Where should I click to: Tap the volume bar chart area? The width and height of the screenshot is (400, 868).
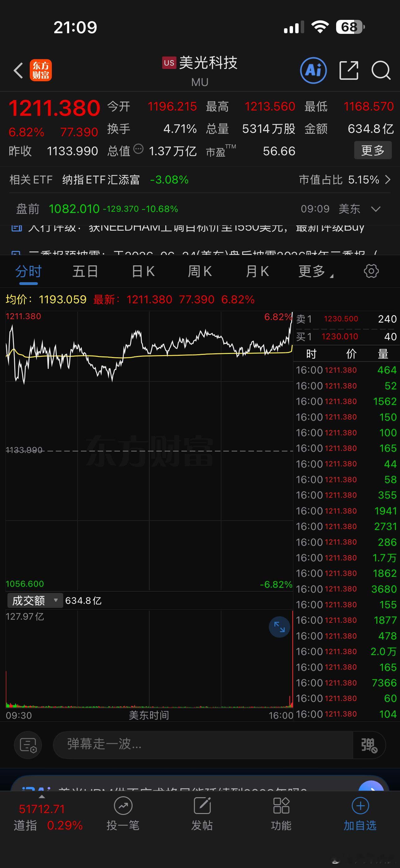tap(149, 659)
